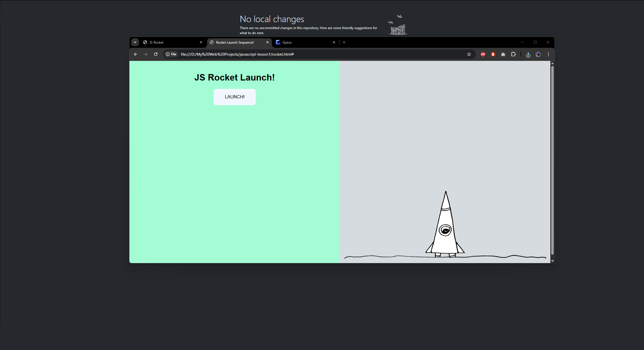The width and height of the screenshot is (644, 350).
Task: Bookmark this page with the star icon
Action: 469,54
